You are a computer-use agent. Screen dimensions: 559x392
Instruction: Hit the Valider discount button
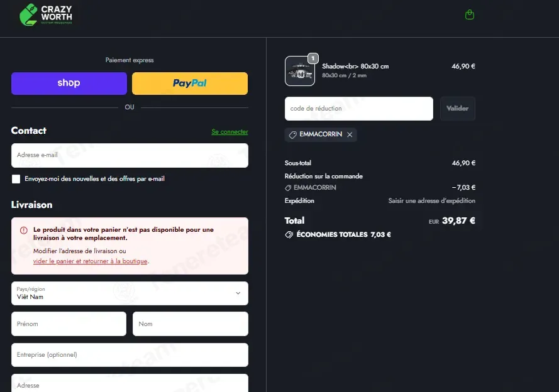(457, 109)
